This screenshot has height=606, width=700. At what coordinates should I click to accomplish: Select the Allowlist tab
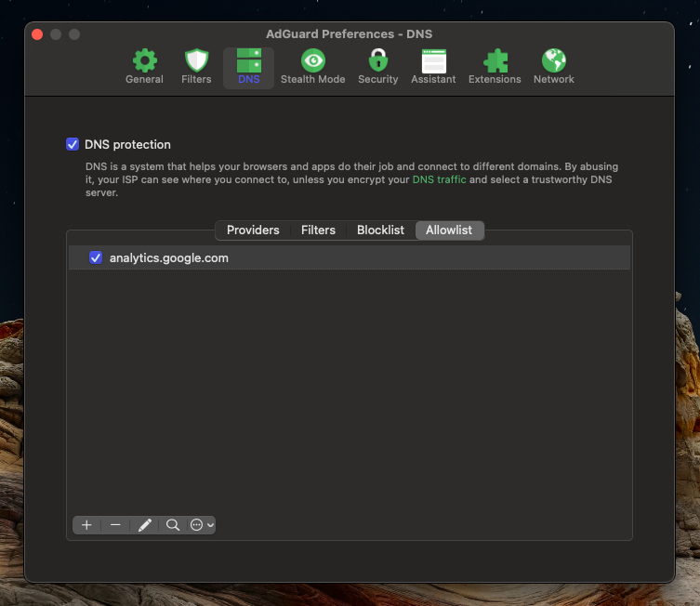point(449,231)
